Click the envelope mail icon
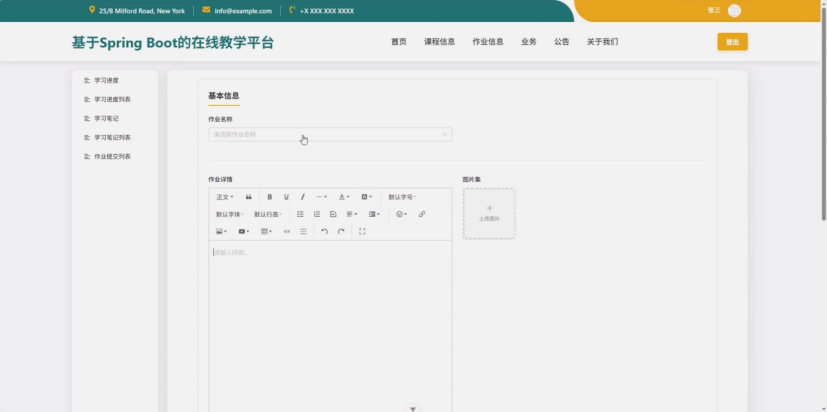The image size is (827, 412). pos(206,10)
